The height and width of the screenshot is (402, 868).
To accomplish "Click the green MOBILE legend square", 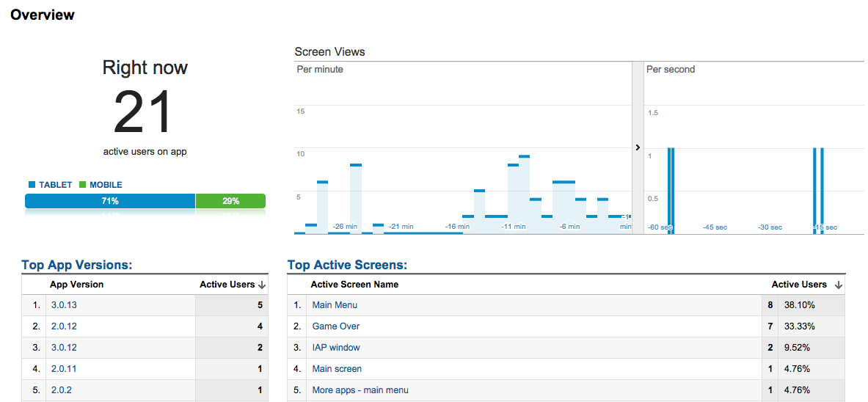I will (82, 185).
